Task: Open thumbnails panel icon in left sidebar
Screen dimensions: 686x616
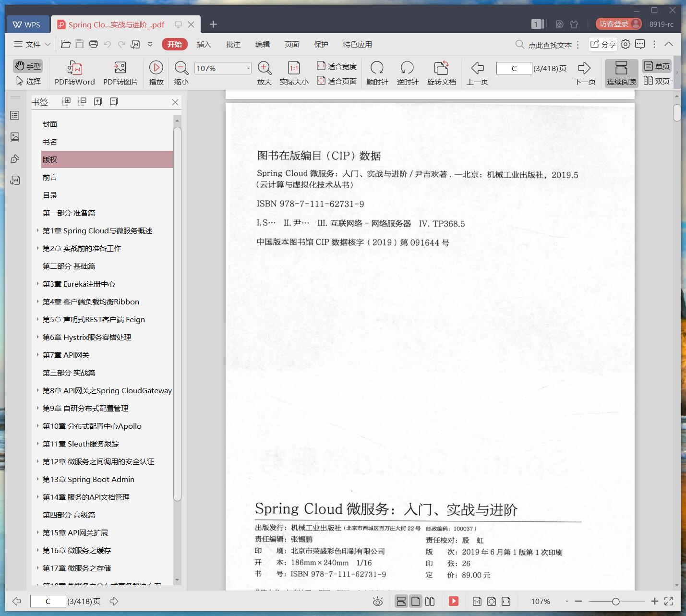Action: (x=15, y=137)
